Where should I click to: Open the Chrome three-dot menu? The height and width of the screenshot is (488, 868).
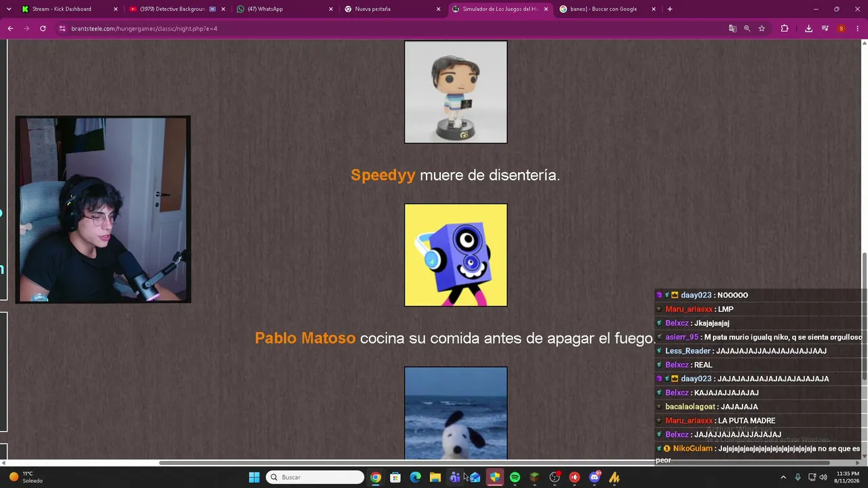point(858,28)
